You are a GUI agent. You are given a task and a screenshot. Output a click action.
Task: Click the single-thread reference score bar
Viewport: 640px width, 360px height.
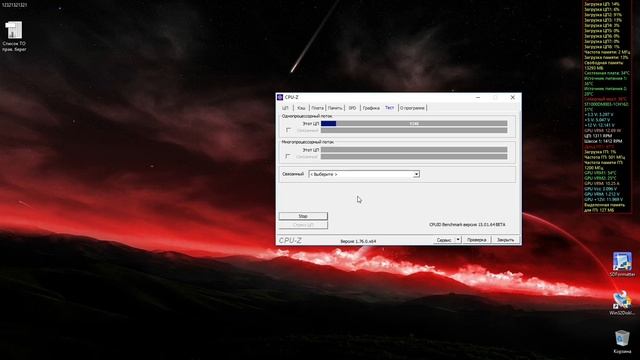(414, 130)
